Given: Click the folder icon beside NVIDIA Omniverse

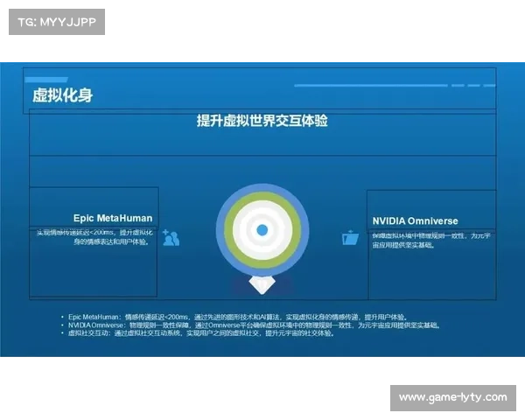Looking at the screenshot, I should pos(350,237).
